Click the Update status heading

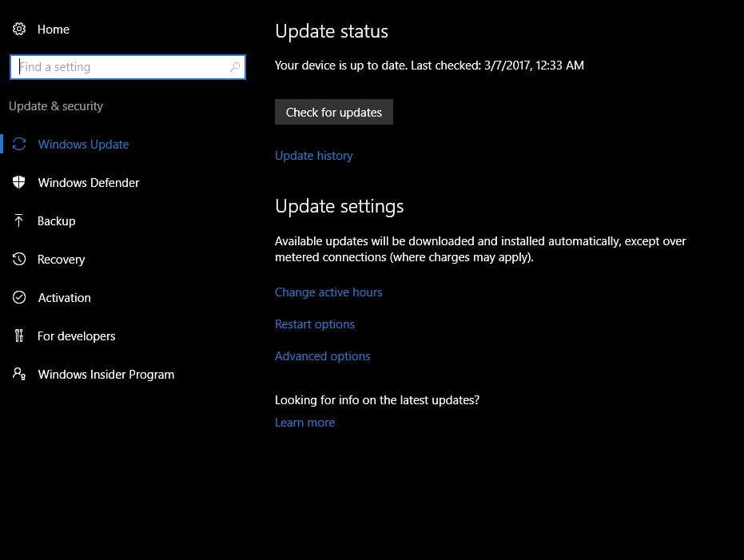[331, 31]
